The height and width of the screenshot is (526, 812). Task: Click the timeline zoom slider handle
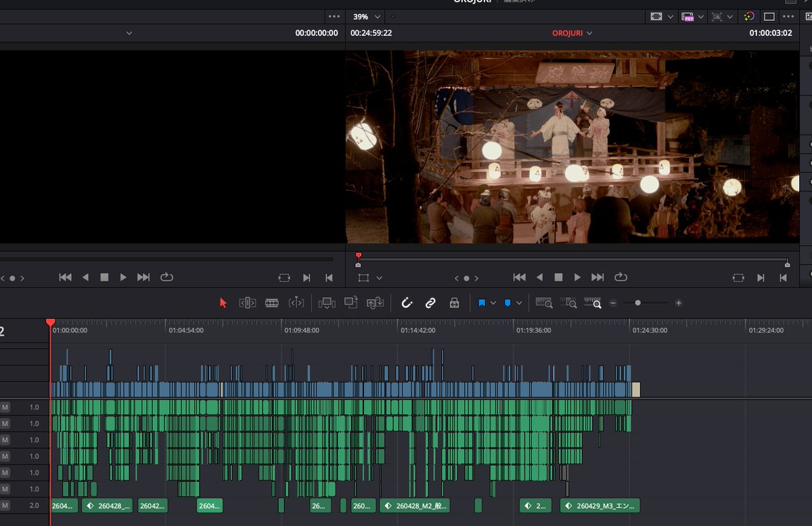click(x=637, y=303)
